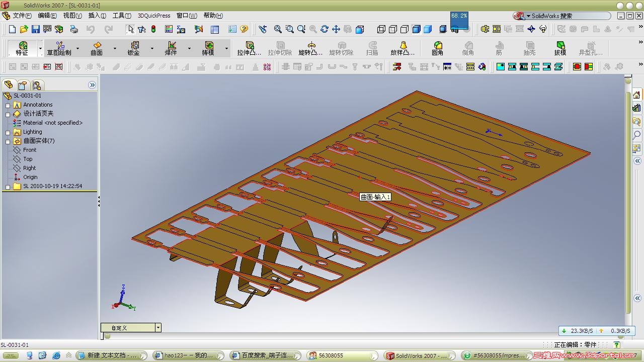Collapse the task pane with double chevron

click(637, 161)
